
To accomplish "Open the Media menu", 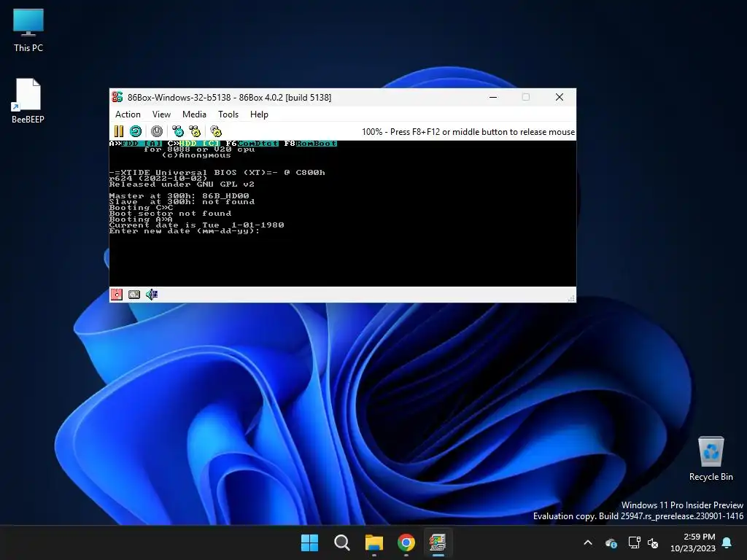I will pyautogui.click(x=194, y=114).
